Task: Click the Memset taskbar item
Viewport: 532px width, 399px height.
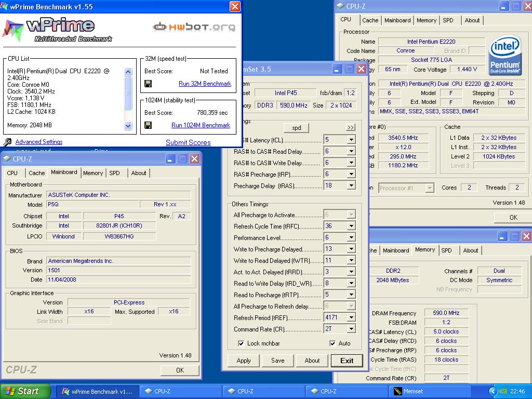Action: click(x=431, y=391)
